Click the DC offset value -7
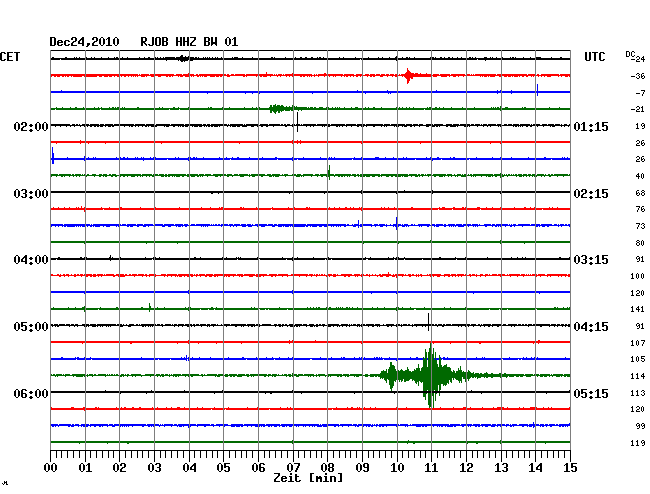This screenshot has width=650, height=494. click(640, 93)
